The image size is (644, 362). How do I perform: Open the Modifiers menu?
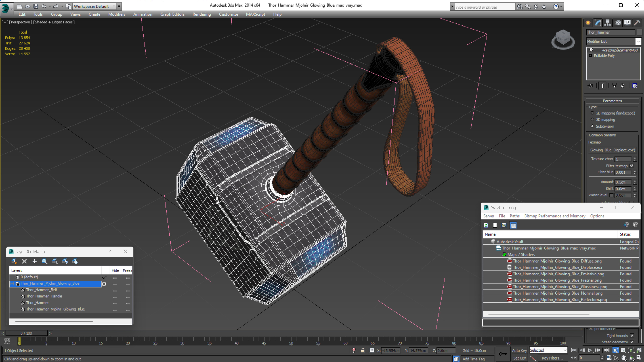click(116, 14)
